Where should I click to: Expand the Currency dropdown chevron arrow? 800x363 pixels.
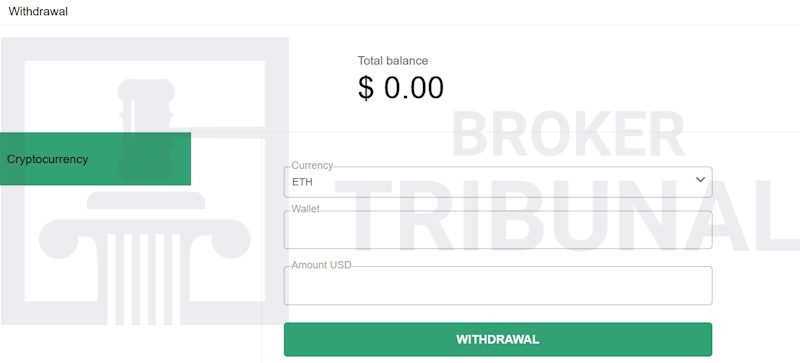pyautogui.click(x=700, y=180)
